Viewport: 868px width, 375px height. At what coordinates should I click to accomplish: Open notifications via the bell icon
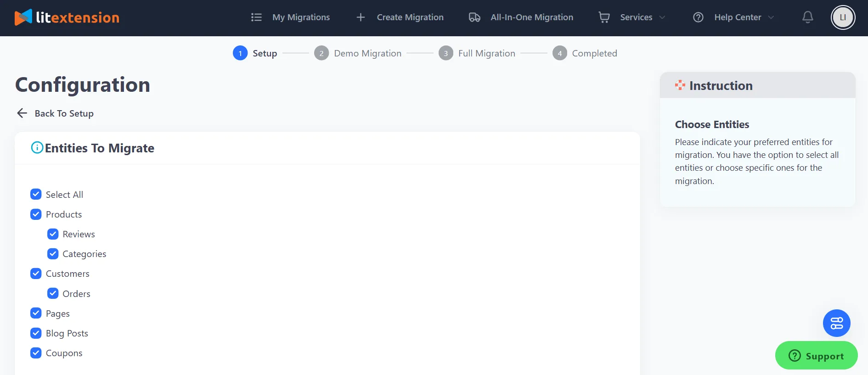click(808, 17)
